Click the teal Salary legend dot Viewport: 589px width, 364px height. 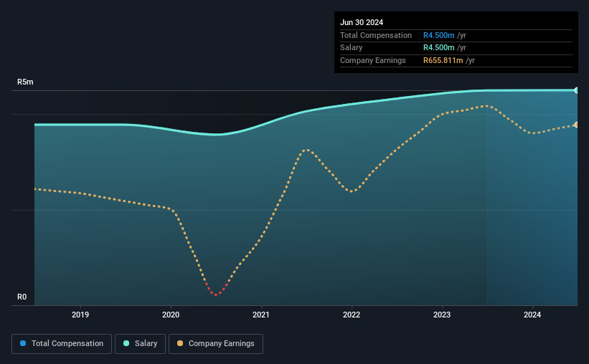126,343
